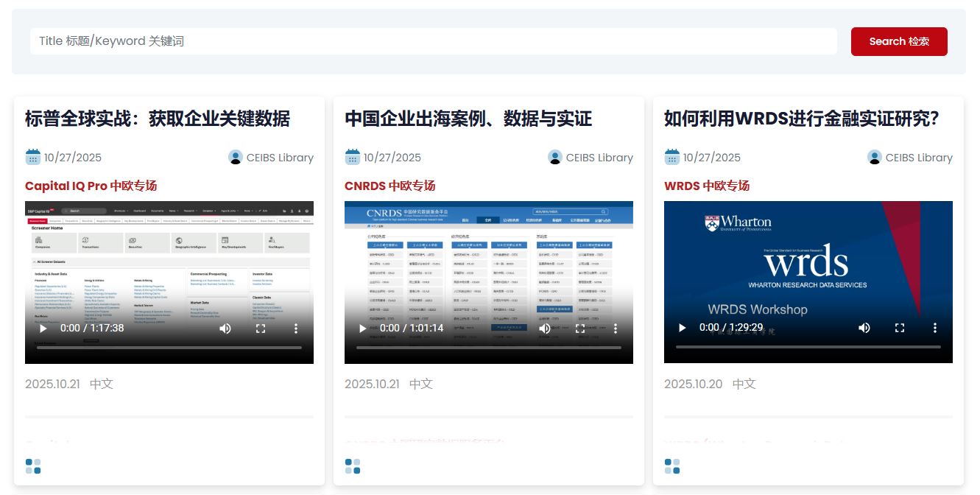Play the CNRDS video

(363, 329)
